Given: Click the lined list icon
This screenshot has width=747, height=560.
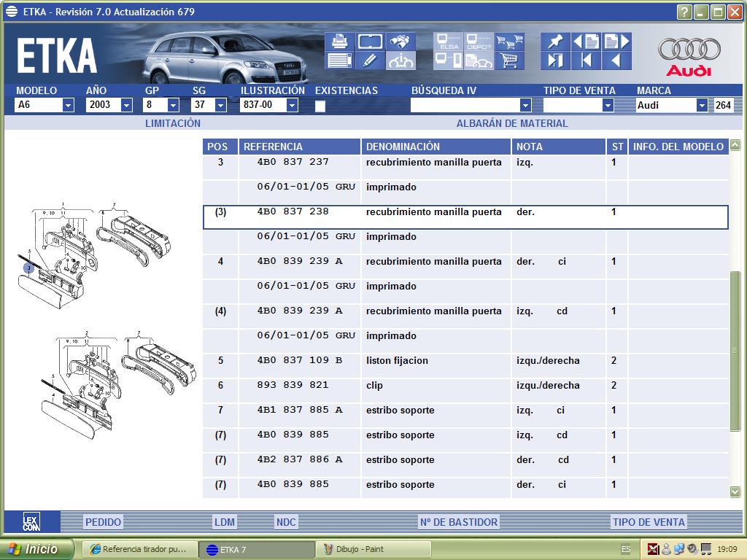Looking at the screenshot, I should click(340, 61).
